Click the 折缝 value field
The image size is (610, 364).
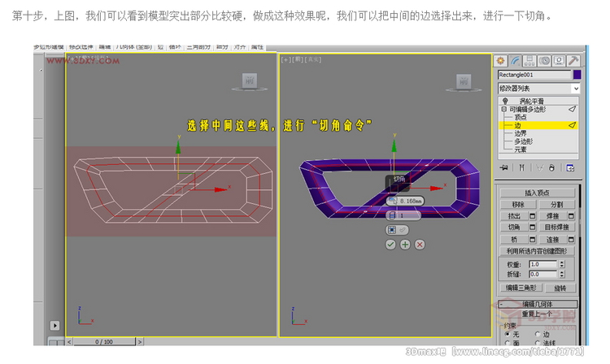coord(543,275)
